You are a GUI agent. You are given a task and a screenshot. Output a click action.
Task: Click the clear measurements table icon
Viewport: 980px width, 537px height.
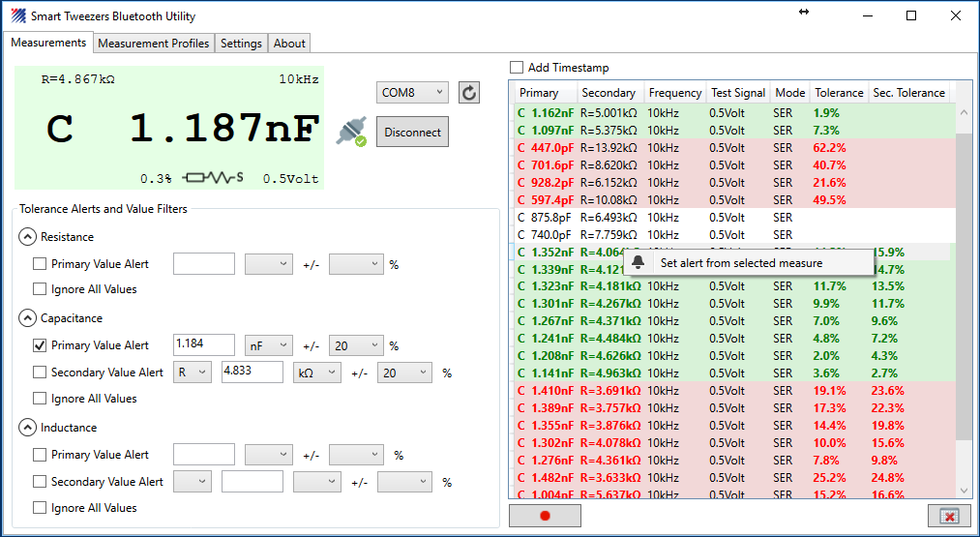click(x=948, y=516)
